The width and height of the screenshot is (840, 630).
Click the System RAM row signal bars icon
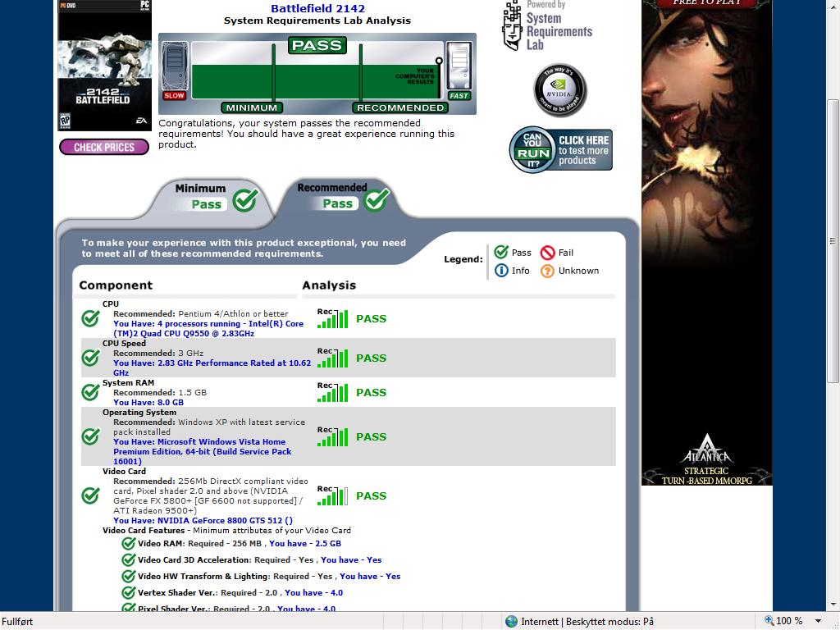tap(333, 392)
